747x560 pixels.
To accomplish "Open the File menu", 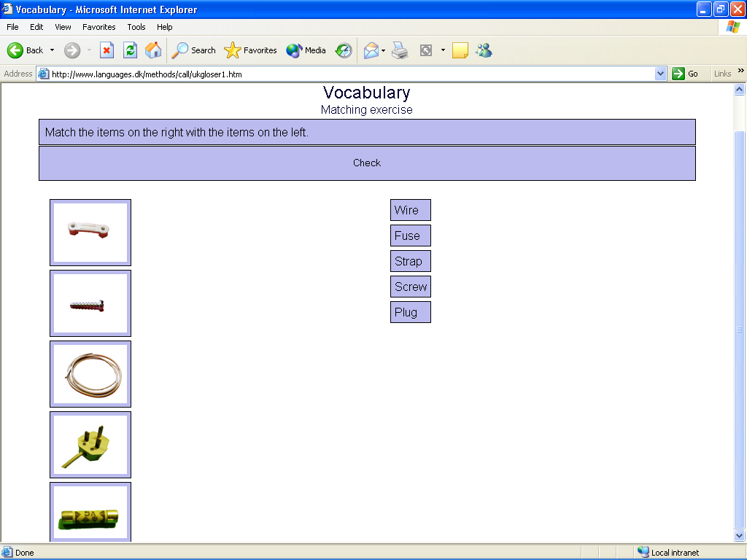I will click(12, 27).
